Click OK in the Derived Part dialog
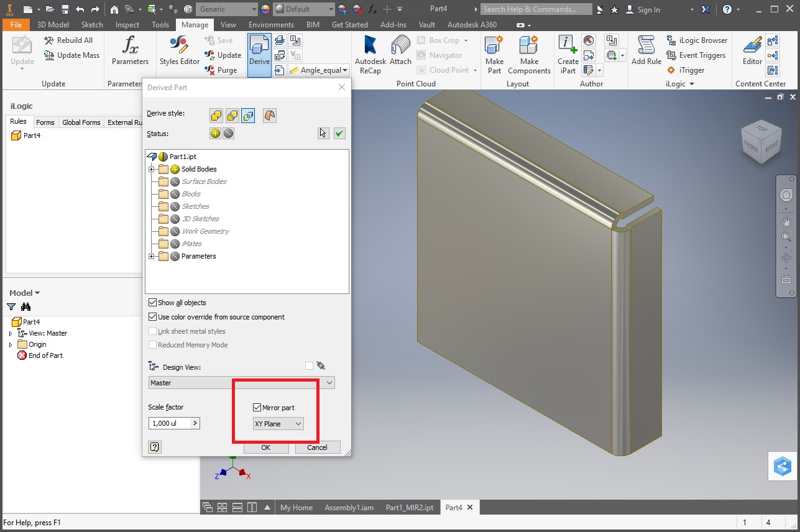 [265, 447]
